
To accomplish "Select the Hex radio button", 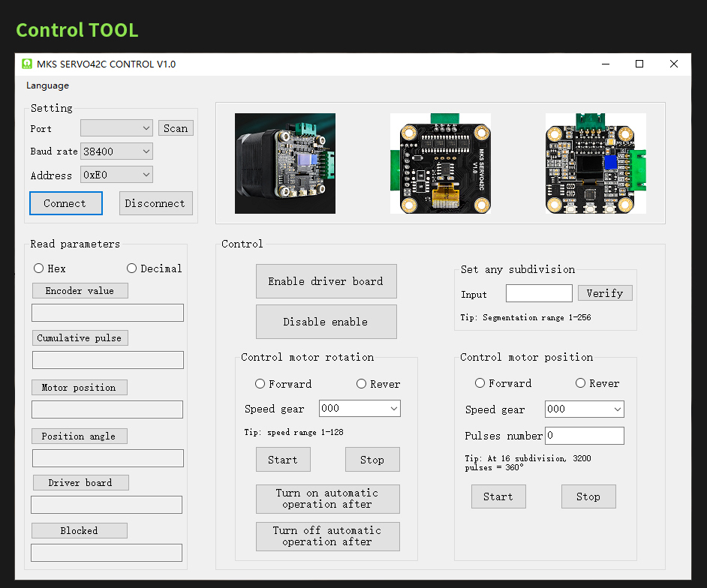I will pyautogui.click(x=39, y=268).
